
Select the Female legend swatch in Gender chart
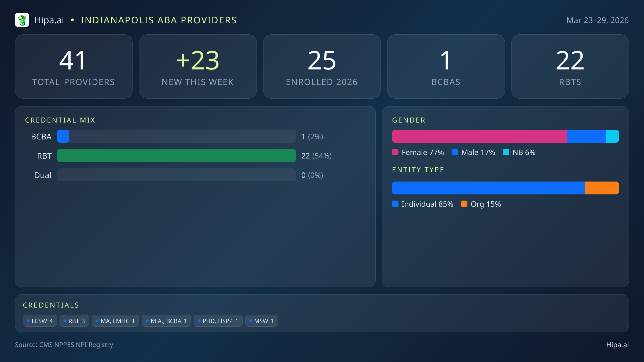coord(395,152)
